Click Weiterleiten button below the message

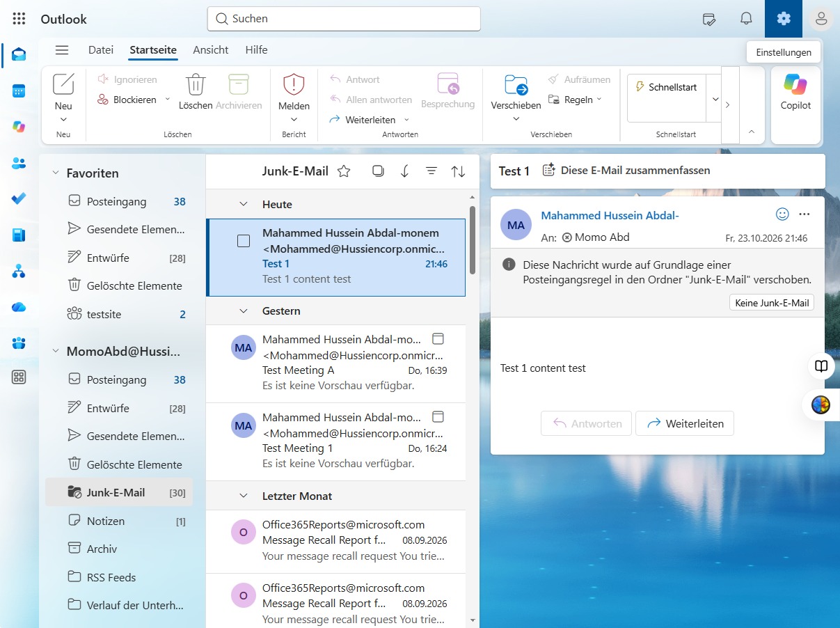[x=685, y=423]
